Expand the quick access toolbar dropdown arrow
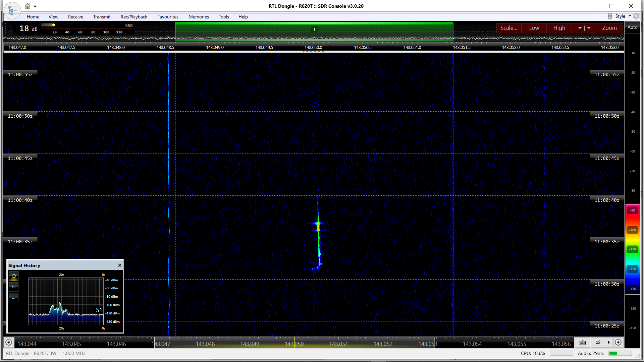The width and height of the screenshot is (644, 362). tap(35, 6)
